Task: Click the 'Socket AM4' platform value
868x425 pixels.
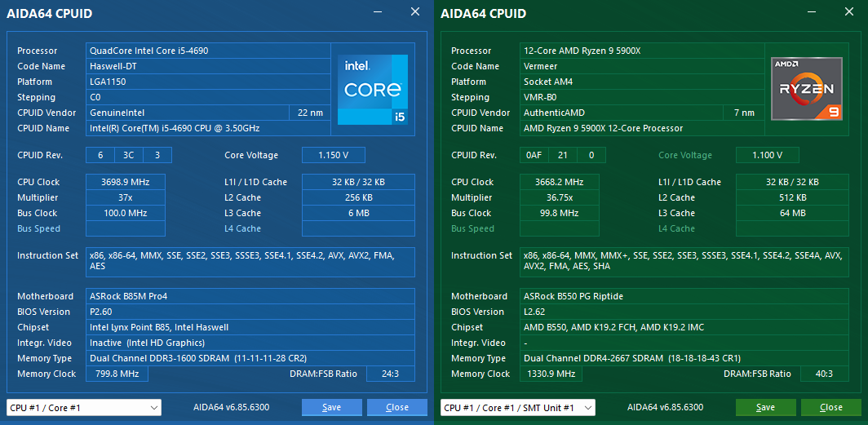Action: [x=642, y=82]
